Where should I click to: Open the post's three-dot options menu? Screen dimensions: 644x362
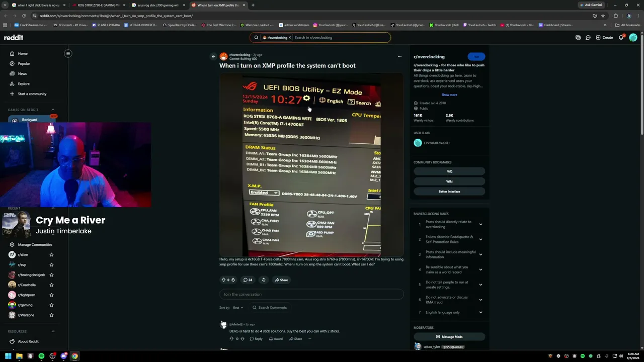tap(399, 56)
